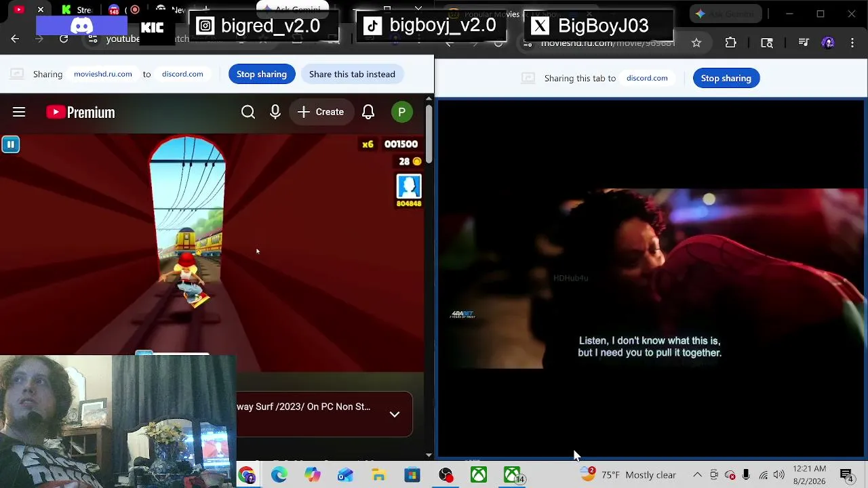Go to YouTube Premium home via logo

point(80,112)
